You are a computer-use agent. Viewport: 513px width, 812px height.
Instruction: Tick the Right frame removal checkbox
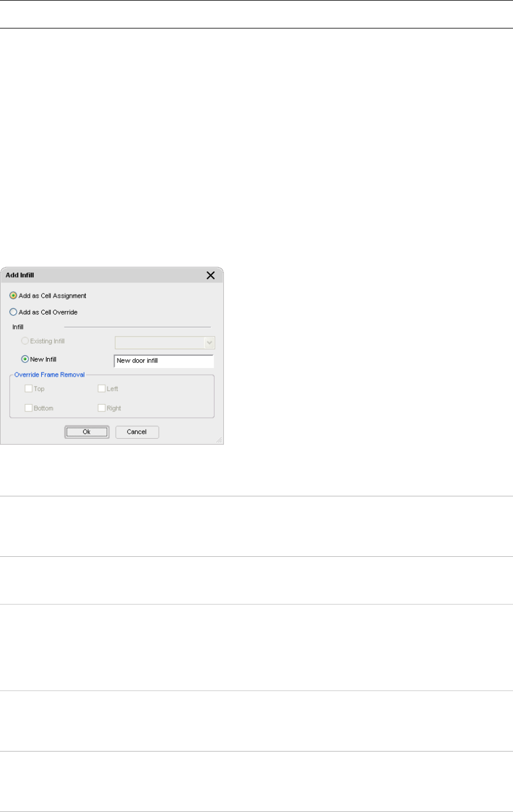pyautogui.click(x=102, y=408)
